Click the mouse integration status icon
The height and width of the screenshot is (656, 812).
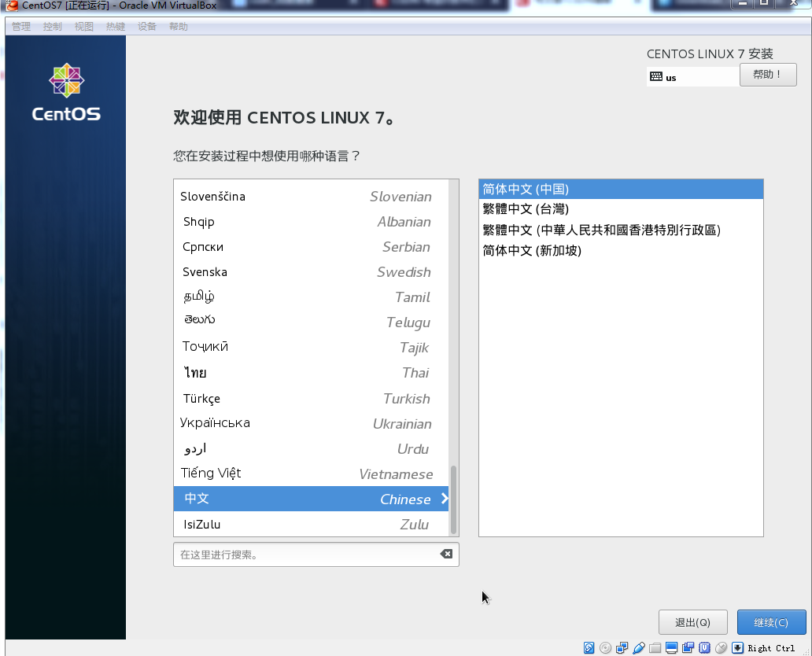[722, 647]
